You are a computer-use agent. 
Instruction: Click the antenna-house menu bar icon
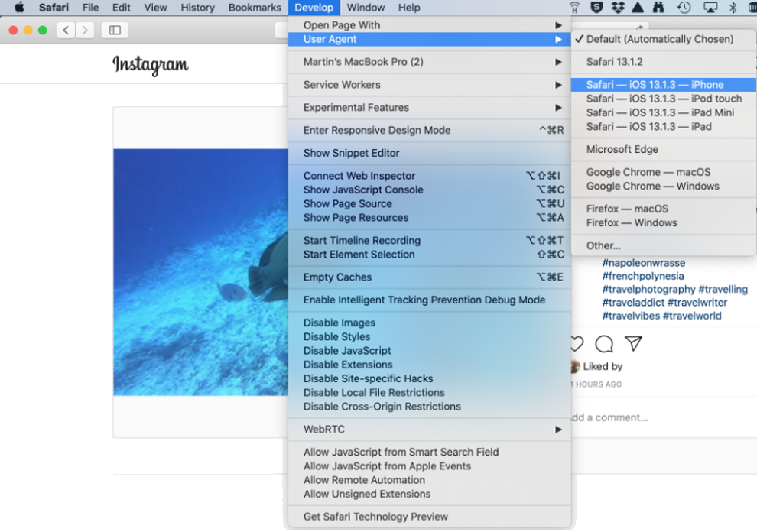tap(574, 7)
